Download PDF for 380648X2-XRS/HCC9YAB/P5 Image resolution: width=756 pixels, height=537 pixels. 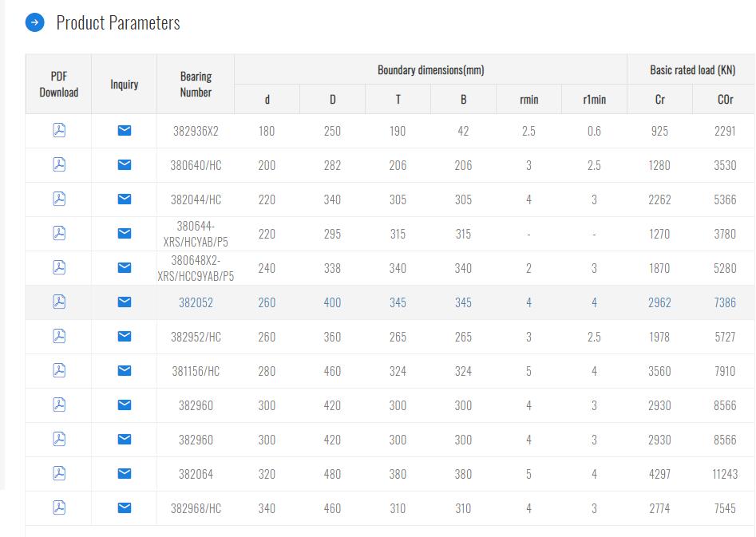coord(58,267)
